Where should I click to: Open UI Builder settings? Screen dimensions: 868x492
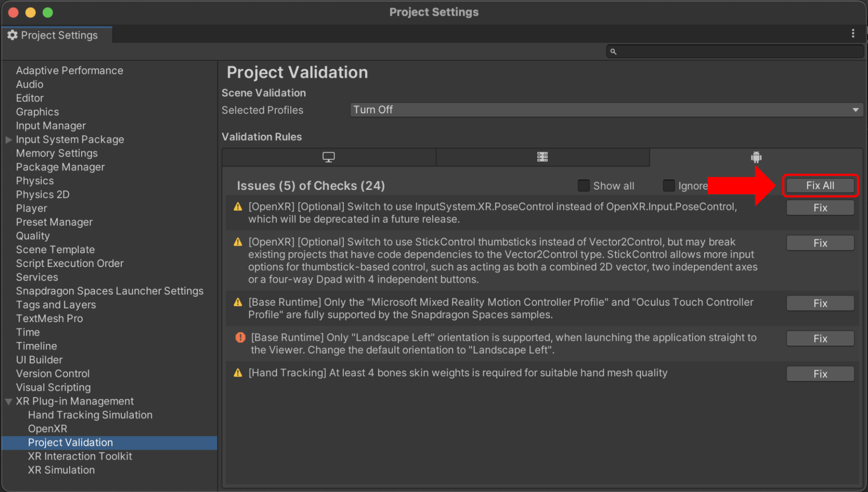pos(39,360)
